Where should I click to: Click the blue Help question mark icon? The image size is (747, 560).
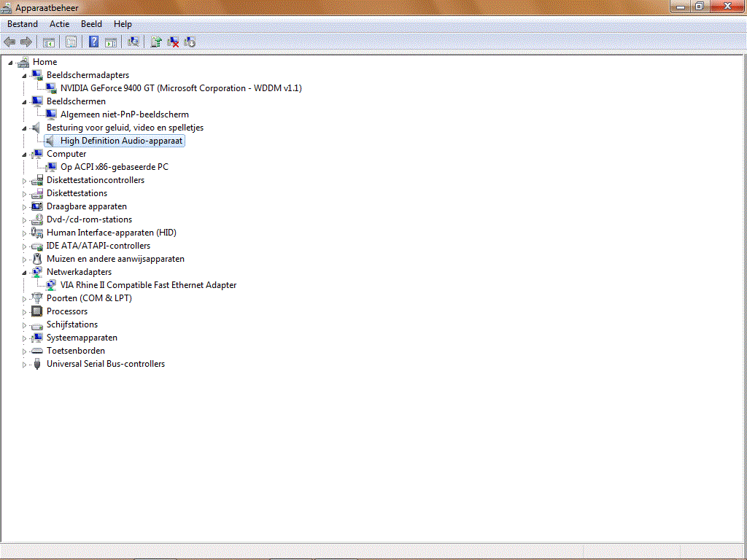[x=94, y=42]
